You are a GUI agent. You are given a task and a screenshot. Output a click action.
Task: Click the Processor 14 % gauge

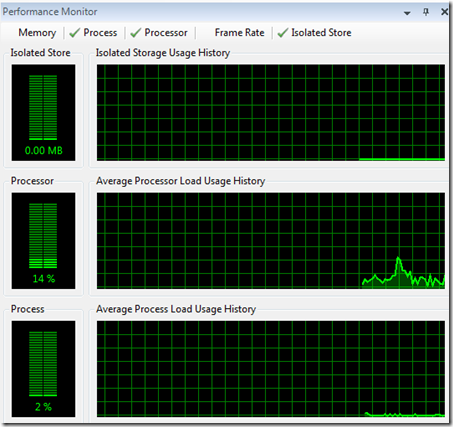(x=43, y=241)
